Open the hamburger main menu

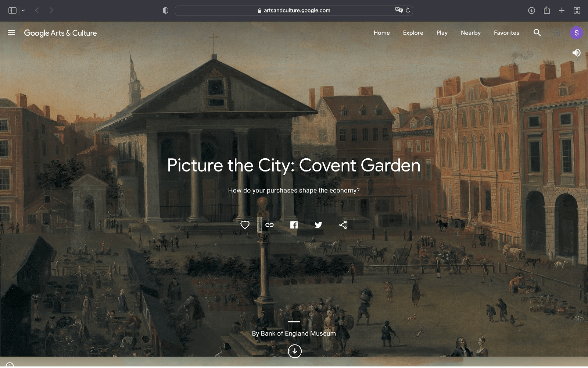[11, 33]
